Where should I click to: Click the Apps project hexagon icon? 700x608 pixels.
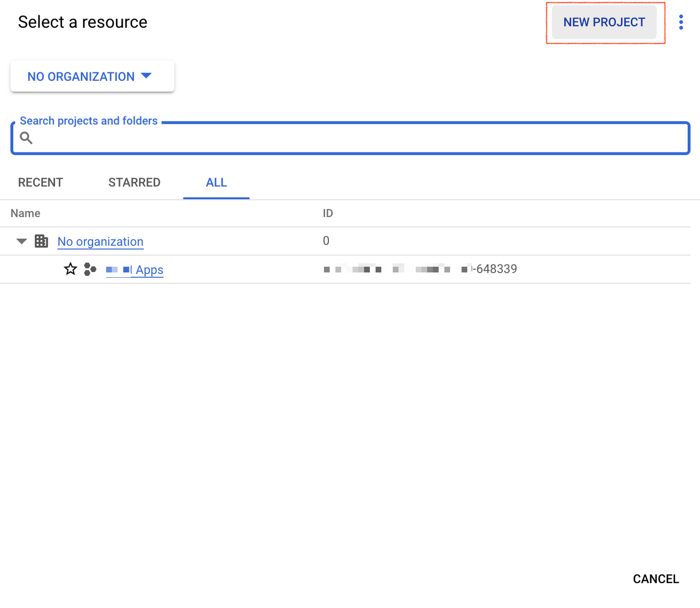90,269
